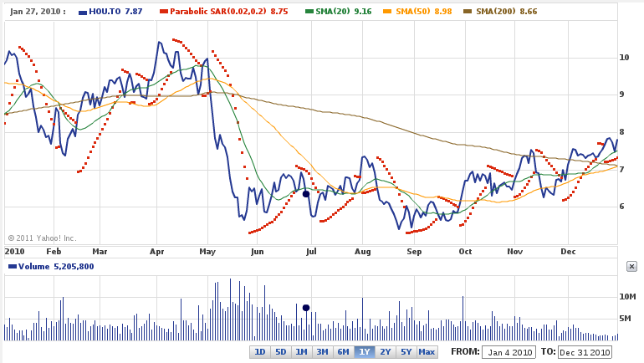Click the Nov label on time axis
The height and width of the screenshot is (363, 644).
[514, 251]
